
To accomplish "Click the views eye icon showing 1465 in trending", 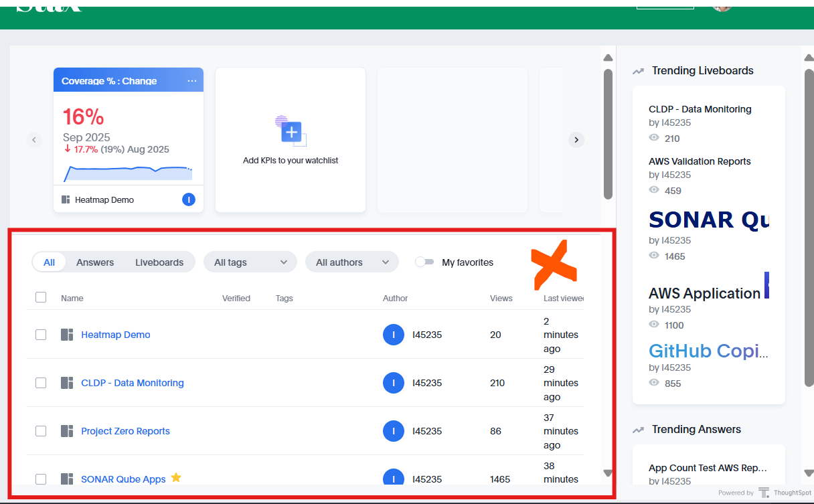I will [x=654, y=256].
